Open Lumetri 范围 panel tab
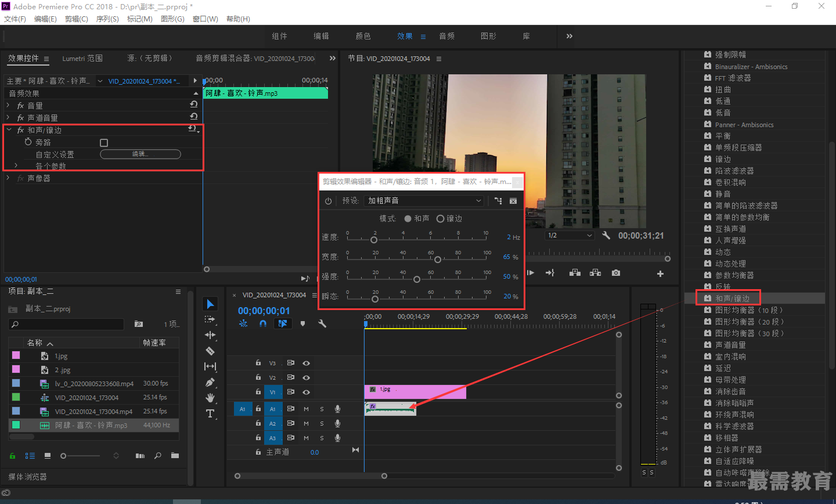 tap(82, 59)
